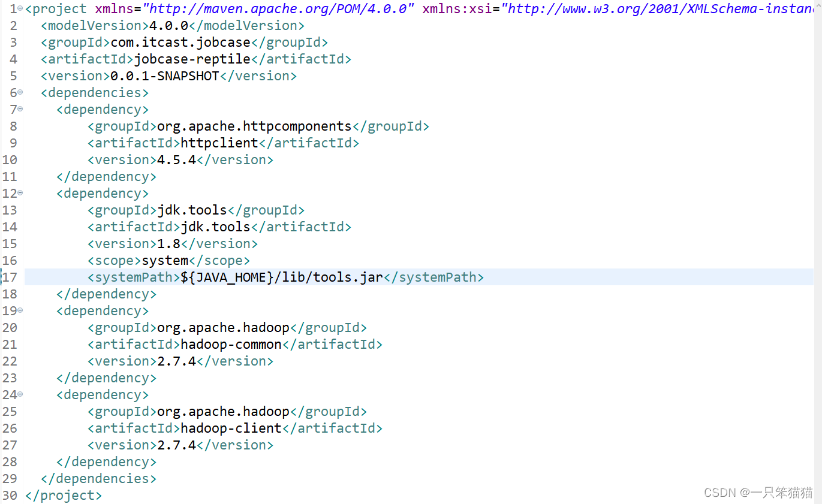The width and height of the screenshot is (822, 504).
Task: Click the groupId text com.itcast.jobcase
Action: [180, 43]
